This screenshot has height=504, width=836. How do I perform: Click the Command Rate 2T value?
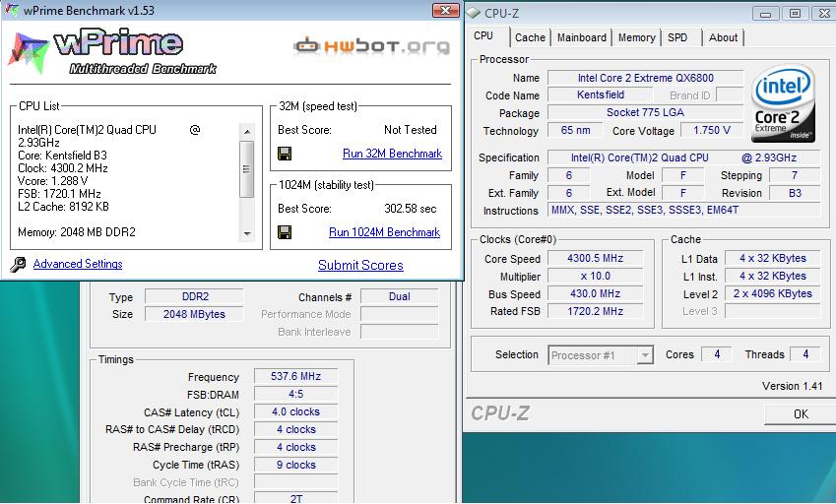[296, 499]
